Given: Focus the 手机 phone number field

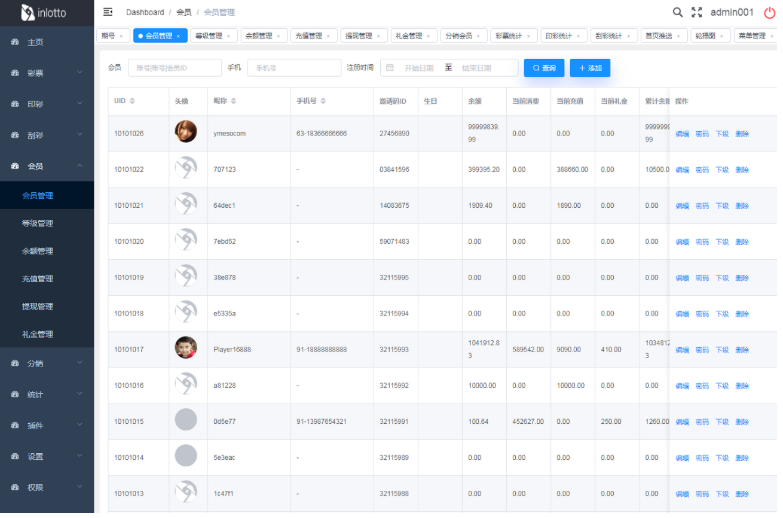Looking at the screenshot, I should click(294, 68).
